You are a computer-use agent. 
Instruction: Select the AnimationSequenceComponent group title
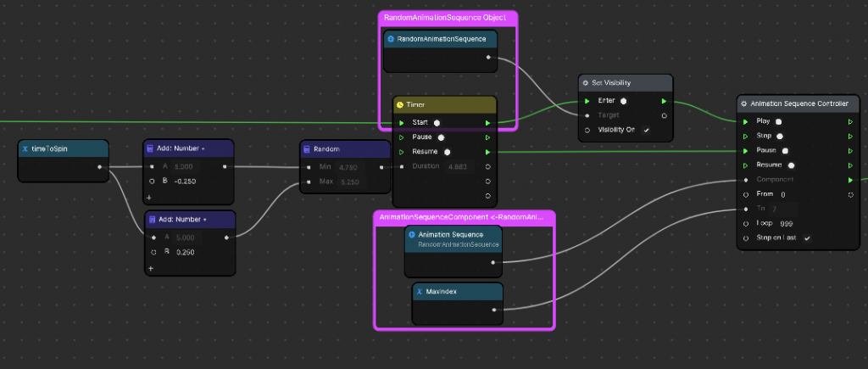tap(462, 217)
